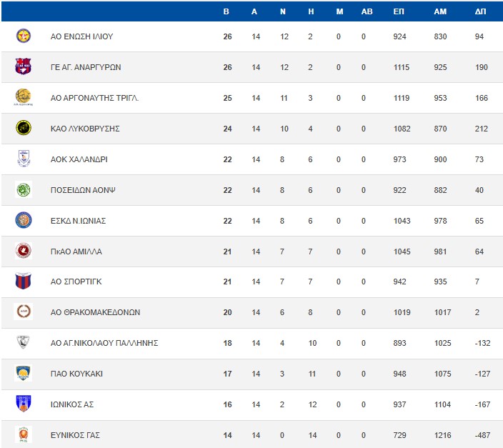Click the Η losses column header
503x448 pixels.
[311, 11]
